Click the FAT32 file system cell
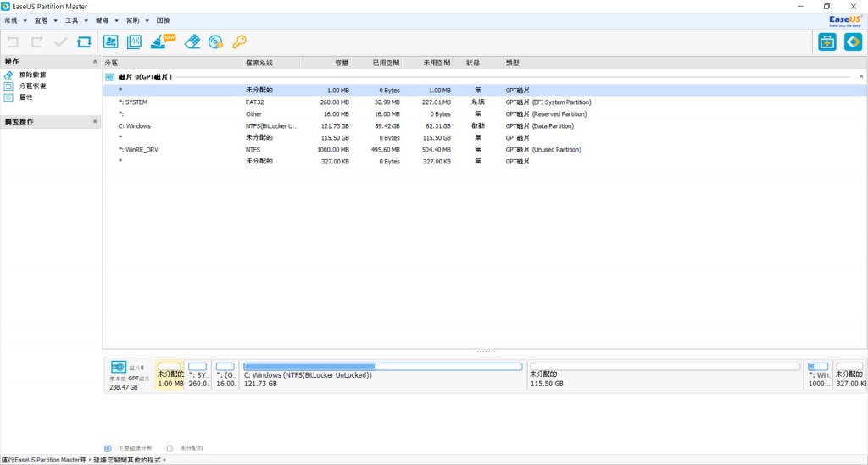Image resolution: width=868 pixels, height=465 pixels. click(254, 102)
